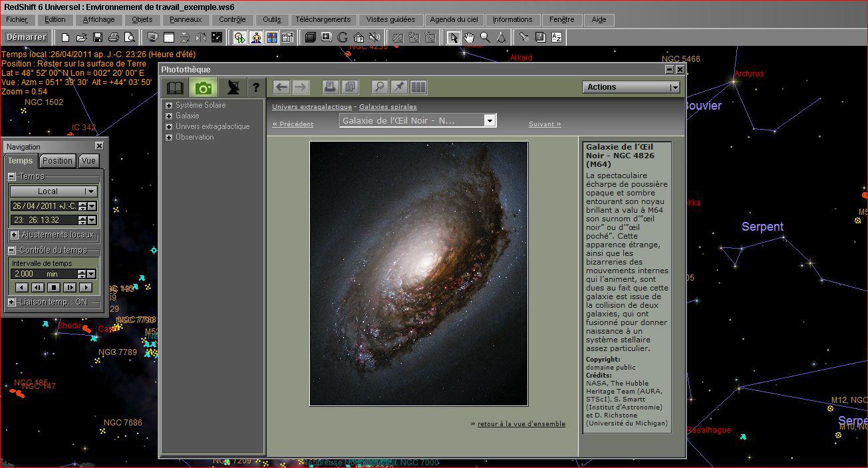The width and height of the screenshot is (868, 468).
Task: Click retour à la vue d'ensemble link
Action: pos(521,423)
